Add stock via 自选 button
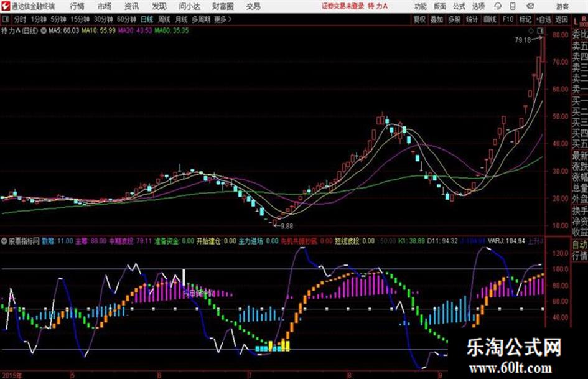Image resolution: width=588 pixels, height=379 pixels. pos(543,19)
